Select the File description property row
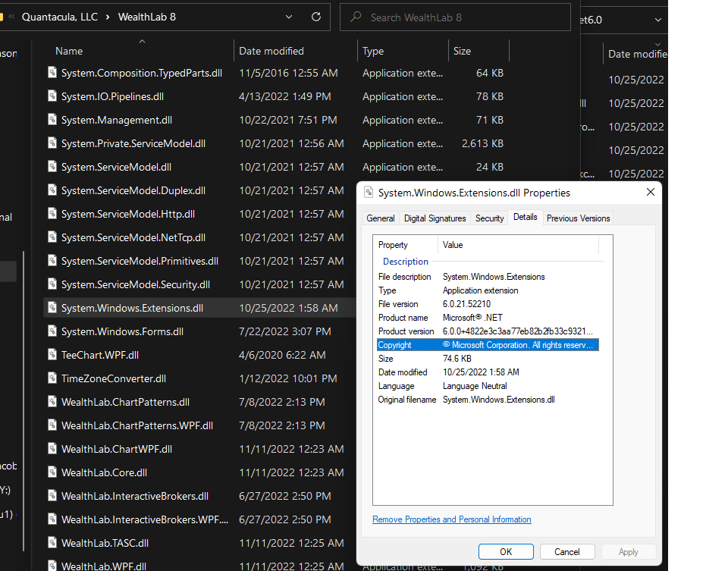The height and width of the screenshot is (571, 728). point(488,276)
